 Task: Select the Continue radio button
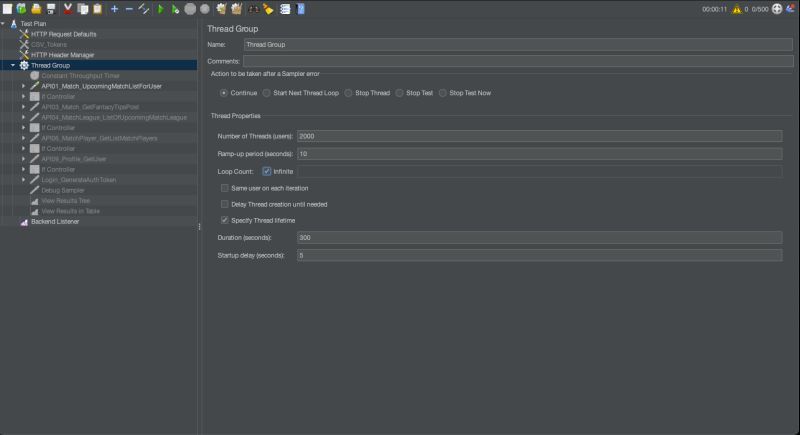[x=223, y=93]
